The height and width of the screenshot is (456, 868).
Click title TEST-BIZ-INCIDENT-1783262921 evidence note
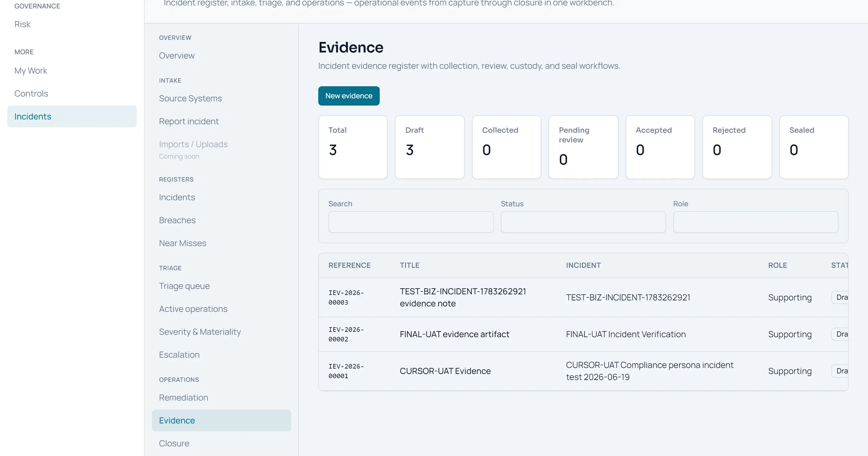click(463, 297)
